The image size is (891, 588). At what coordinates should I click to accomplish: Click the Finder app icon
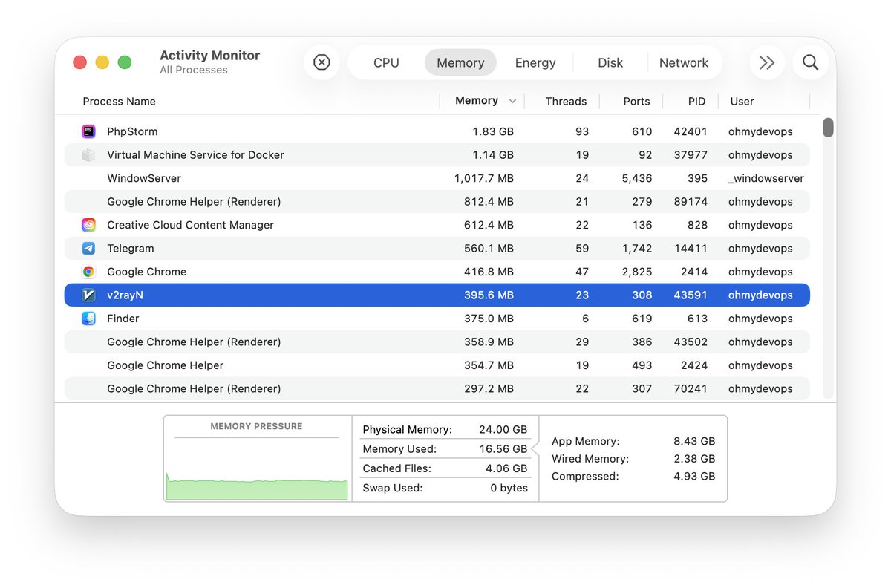click(88, 318)
